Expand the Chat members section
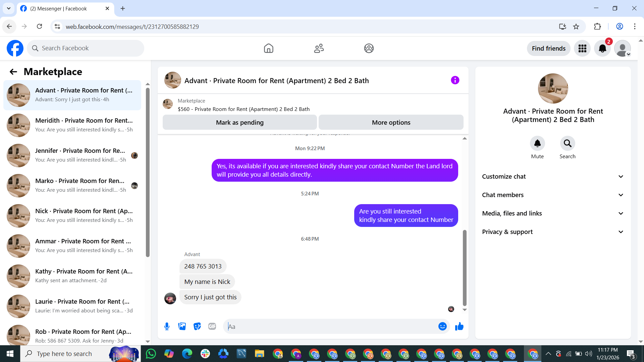The height and width of the screenshot is (362, 644). pyautogui.click(x=553, y=195)
